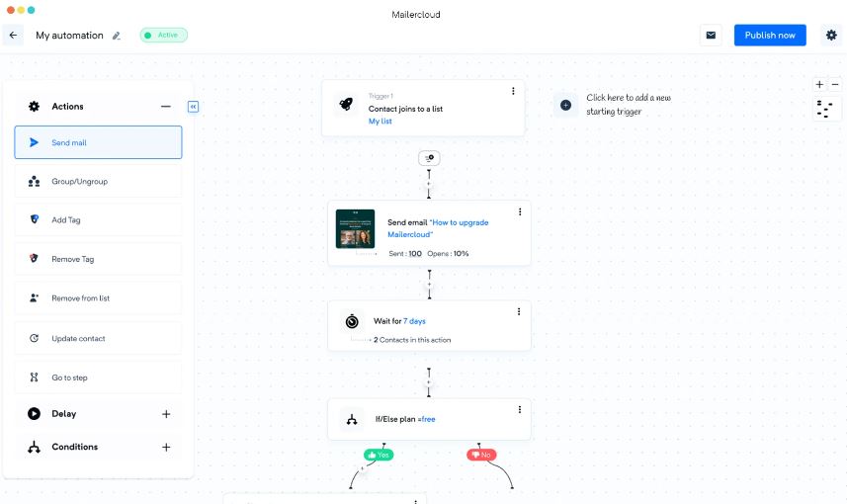
Task: Open If/Else card three-dot menu
Action: point(520,409)
